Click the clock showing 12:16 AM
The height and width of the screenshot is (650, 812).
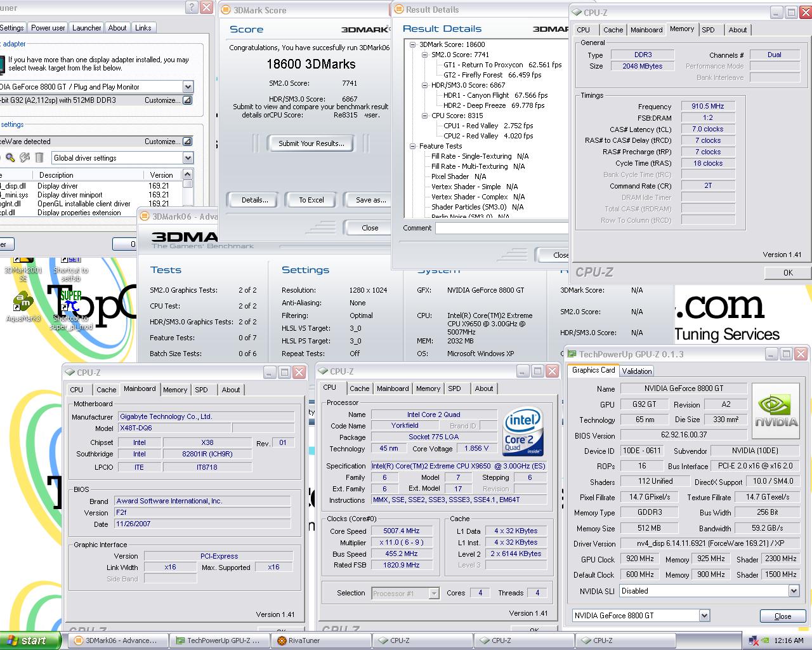point(790,640)
